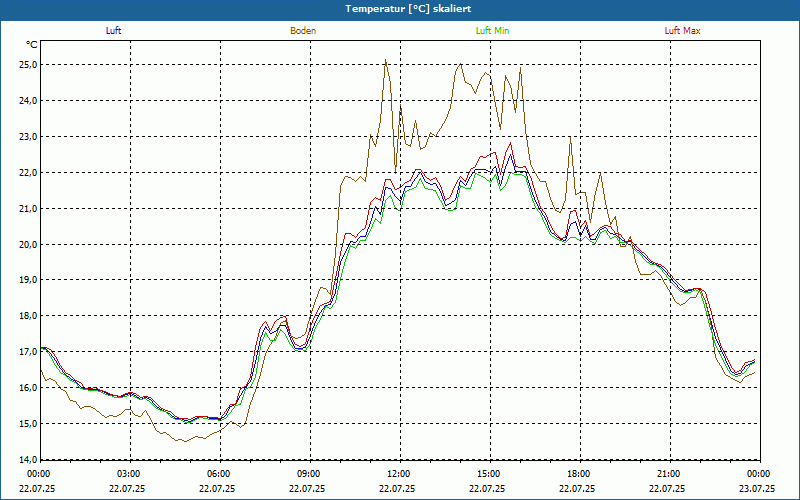Click the 15:00 time axis label
The image size is (800, 500).
click(488, 474)
